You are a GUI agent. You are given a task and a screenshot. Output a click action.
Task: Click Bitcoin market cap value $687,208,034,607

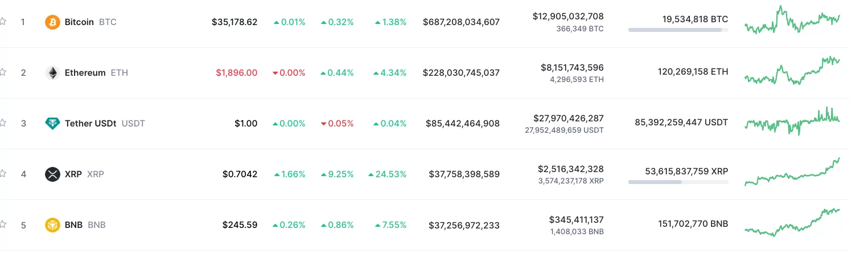point(461,22)
